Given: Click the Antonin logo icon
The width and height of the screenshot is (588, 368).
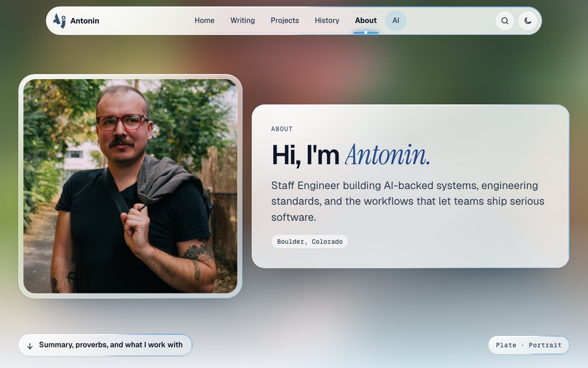Looking at the screenshot, I should pyautogui.click(x=59, y=21).
